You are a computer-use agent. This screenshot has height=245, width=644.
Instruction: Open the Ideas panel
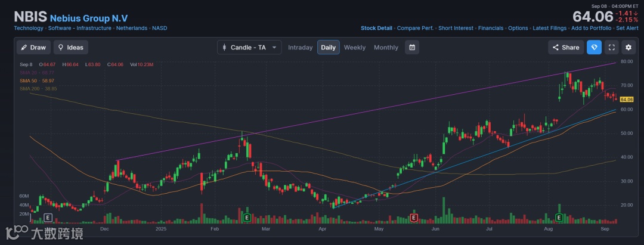pyautogui.click(x=70, y=47)
